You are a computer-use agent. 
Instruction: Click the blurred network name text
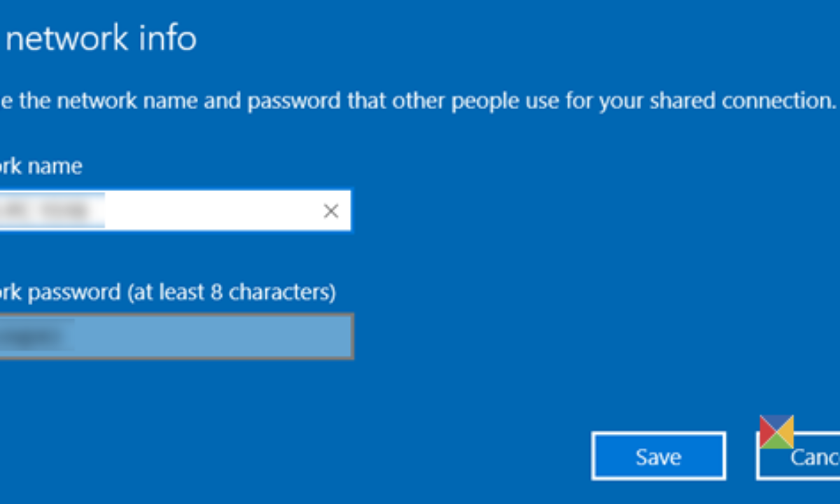click(52, 211)
